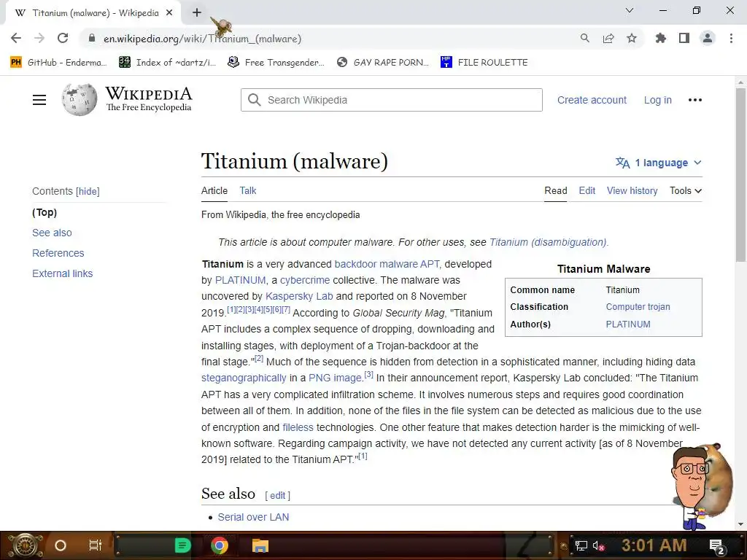The width and height of the screenshot is (747, 560).
Task: Open the Extensions puzzle icon
Action: pos(660,38)
